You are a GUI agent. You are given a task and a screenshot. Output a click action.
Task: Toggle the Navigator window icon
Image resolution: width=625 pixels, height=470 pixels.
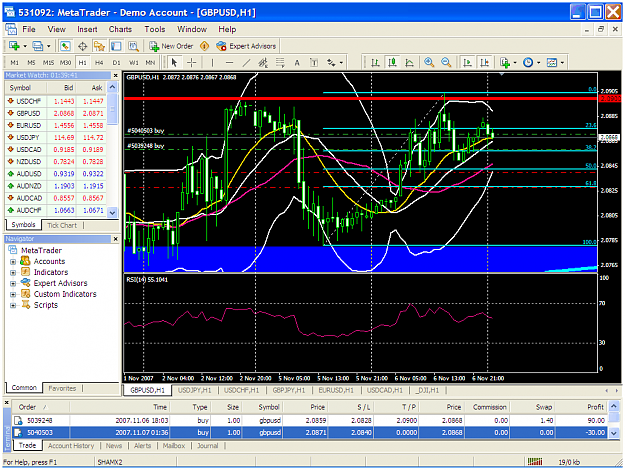point(99,46)
